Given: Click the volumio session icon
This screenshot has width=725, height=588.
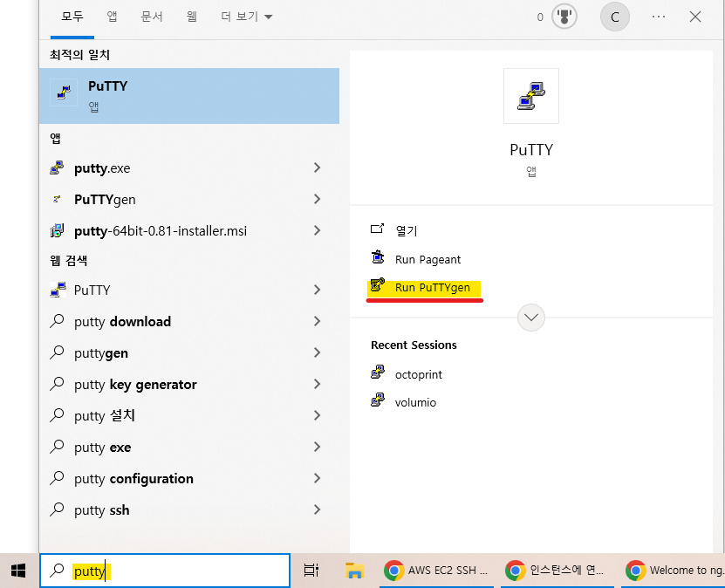Looking at the screenshot, I should [378, 400].
